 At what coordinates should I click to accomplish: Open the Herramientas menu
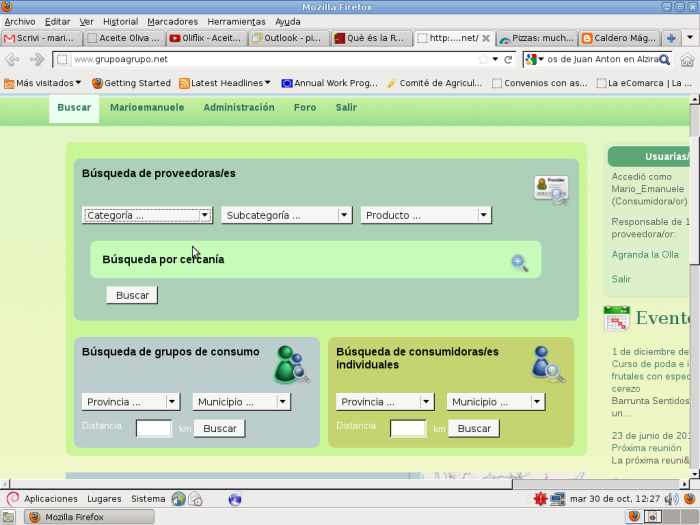236,21
